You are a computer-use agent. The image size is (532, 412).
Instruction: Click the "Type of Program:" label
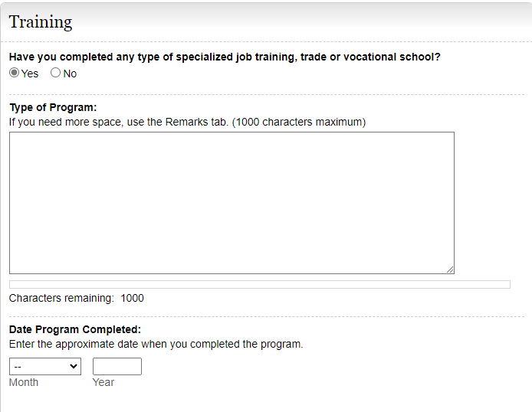53,108
